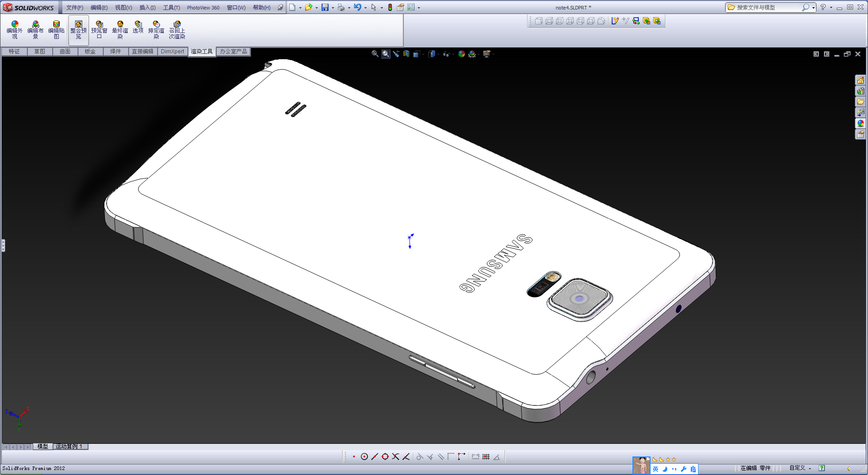Expand the Open file dropdown arrow
This screenshot has height=475, width=868.
[x=316, y=8]
